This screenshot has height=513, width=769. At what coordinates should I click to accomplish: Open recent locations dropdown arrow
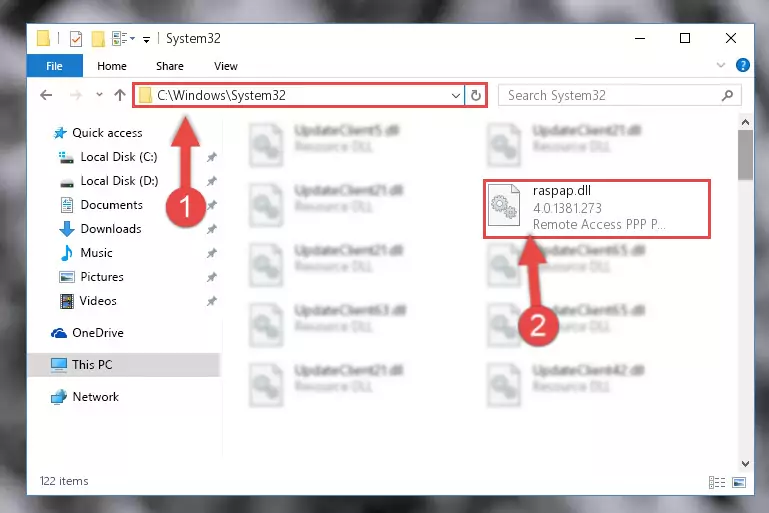coord(99,95)
